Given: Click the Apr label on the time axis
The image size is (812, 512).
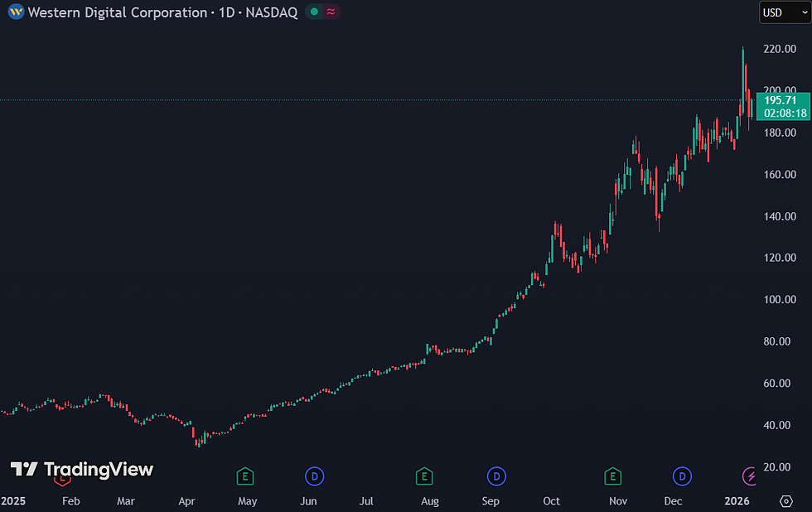Looking at the screenshot, I should click(187, 501).
